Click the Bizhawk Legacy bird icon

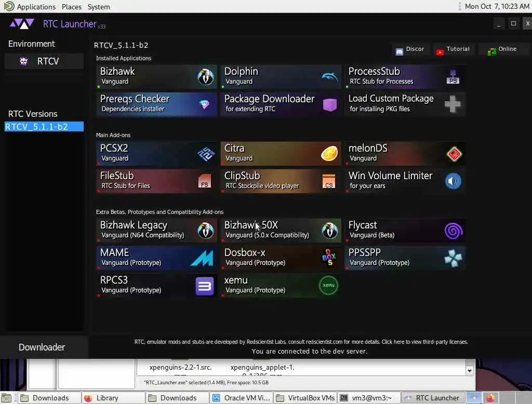pos(206,231)
